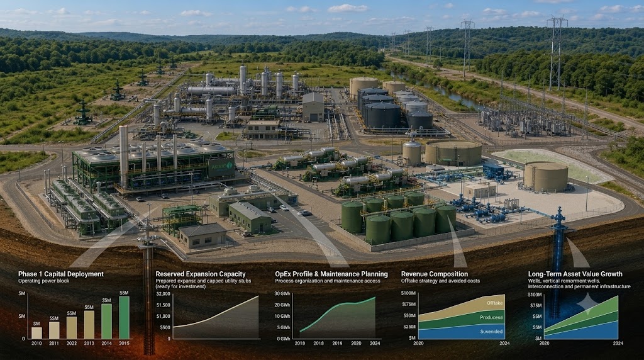Click the "Operating power block" subtitle
The height and width of the screenshot is (360, 644).
[x=43, y=281]
